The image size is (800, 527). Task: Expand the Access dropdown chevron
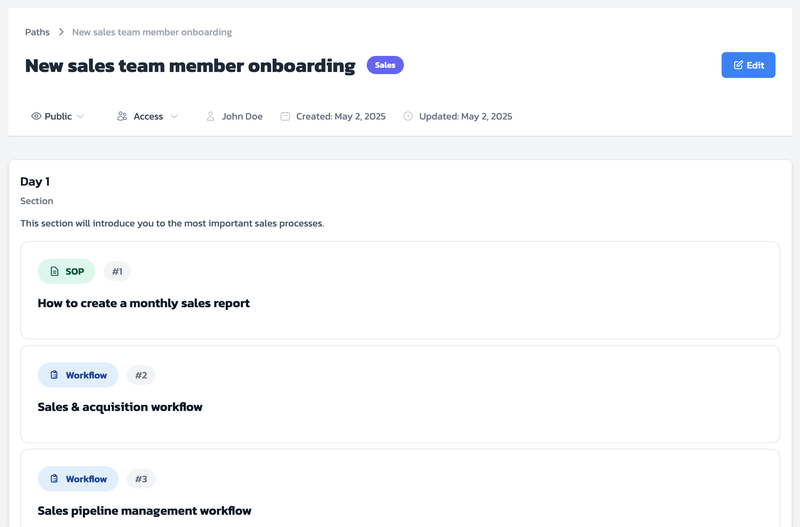pos(174,117)
